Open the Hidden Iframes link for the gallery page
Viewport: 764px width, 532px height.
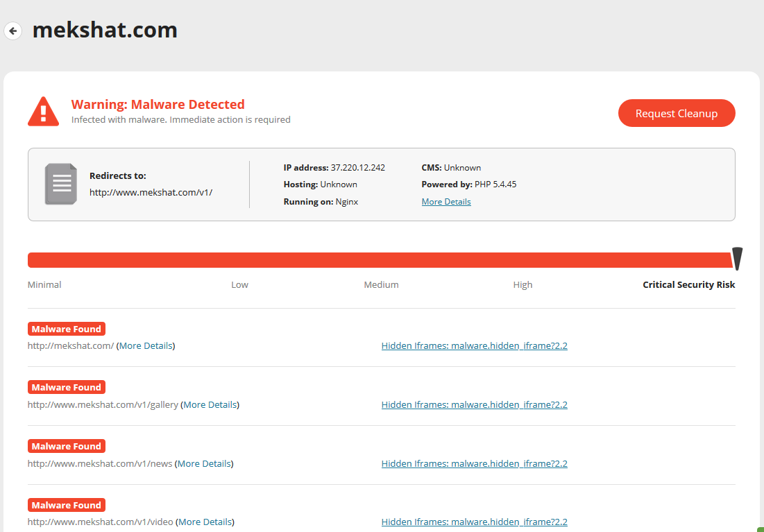pos(474,404)
